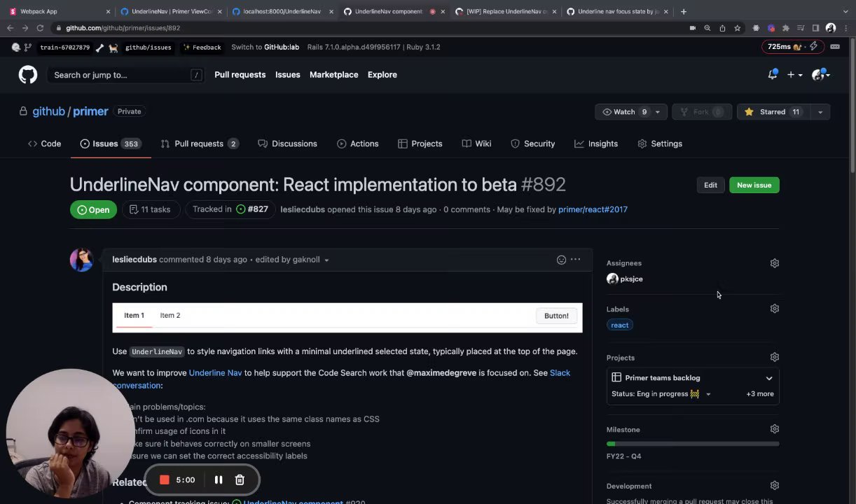Switch to the Insights tab
Viewport: 856px width, 504px height.
pos(596,143)
